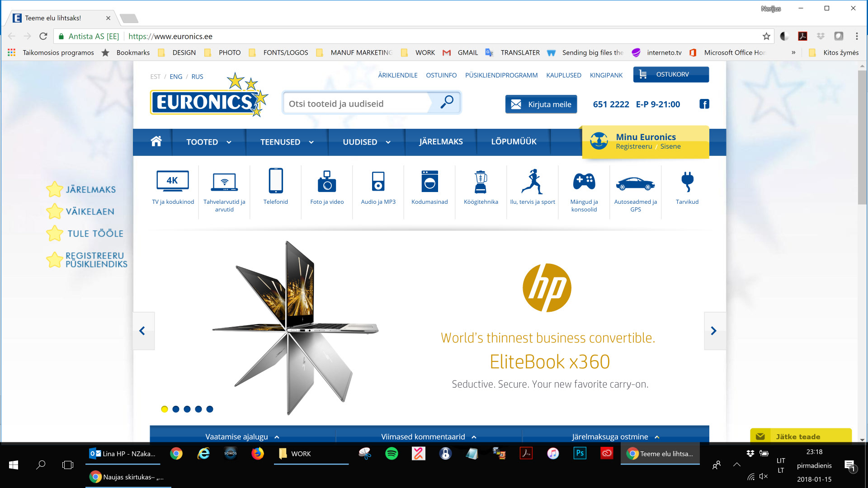The height and width of the screenshot is (488, 868).
Task: Show the first carousel slide
Action: 165,409
